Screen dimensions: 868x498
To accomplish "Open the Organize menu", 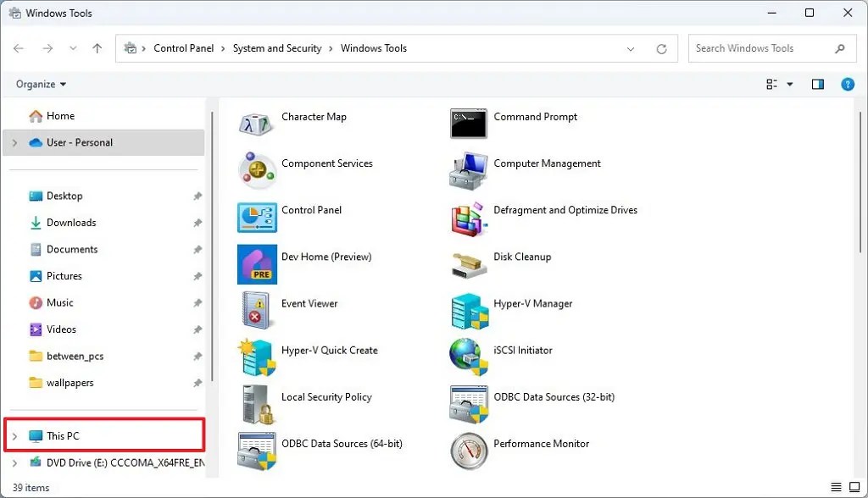I will pyautogui.click(x=40, y=84).
